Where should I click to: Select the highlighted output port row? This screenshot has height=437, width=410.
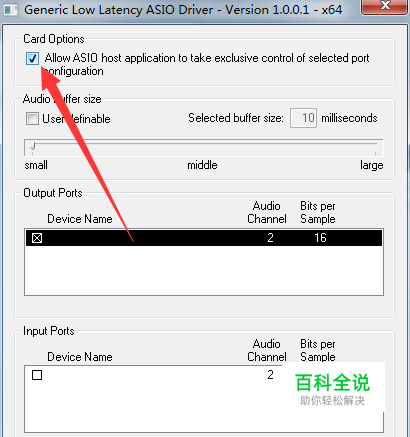(x=204, y=238)
